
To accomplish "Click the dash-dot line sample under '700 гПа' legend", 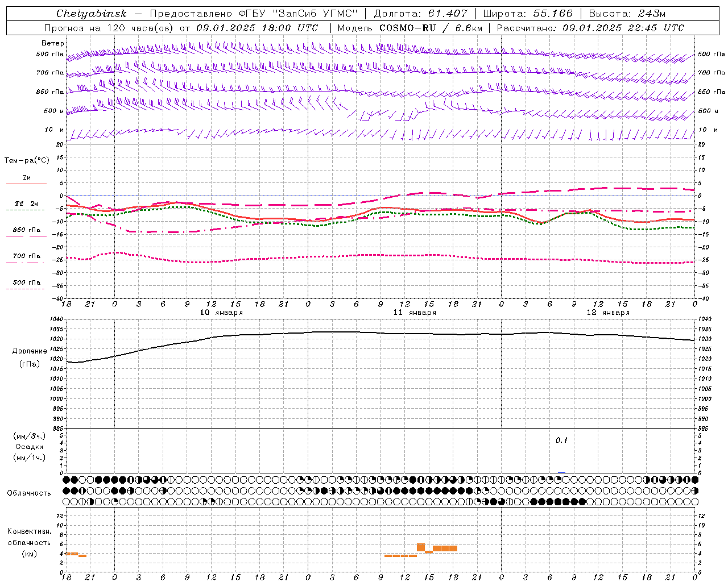I will click(x=25, y=263).
